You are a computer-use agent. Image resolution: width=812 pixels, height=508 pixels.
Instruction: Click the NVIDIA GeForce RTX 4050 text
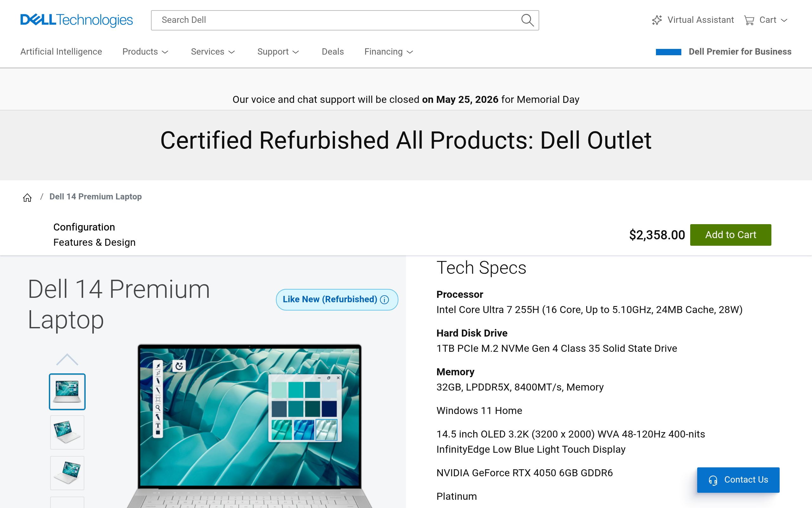tap(525, 473)
